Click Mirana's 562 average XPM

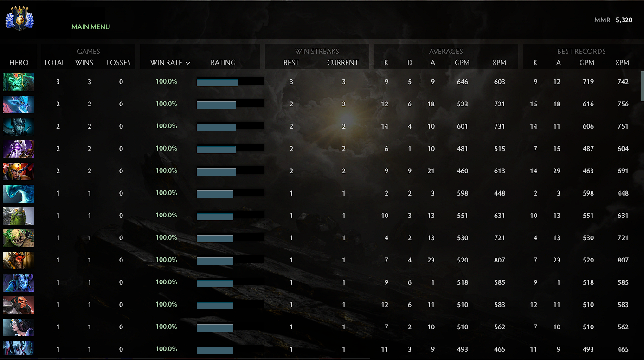[x=500, y=327]
